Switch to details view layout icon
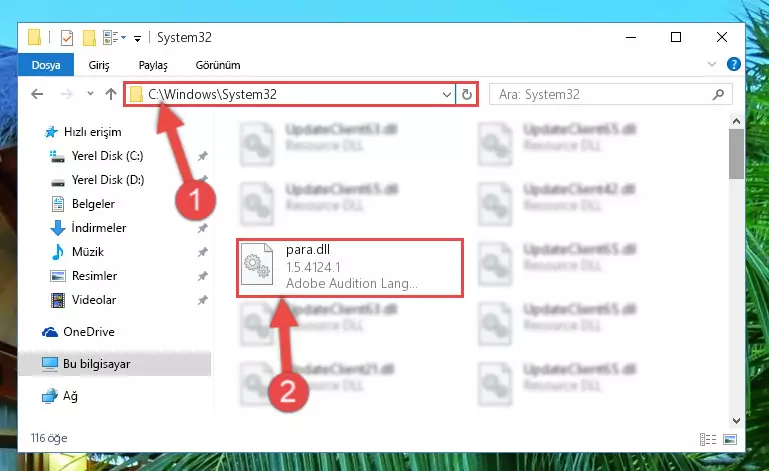The image size is (769, 471). (708, 439)
